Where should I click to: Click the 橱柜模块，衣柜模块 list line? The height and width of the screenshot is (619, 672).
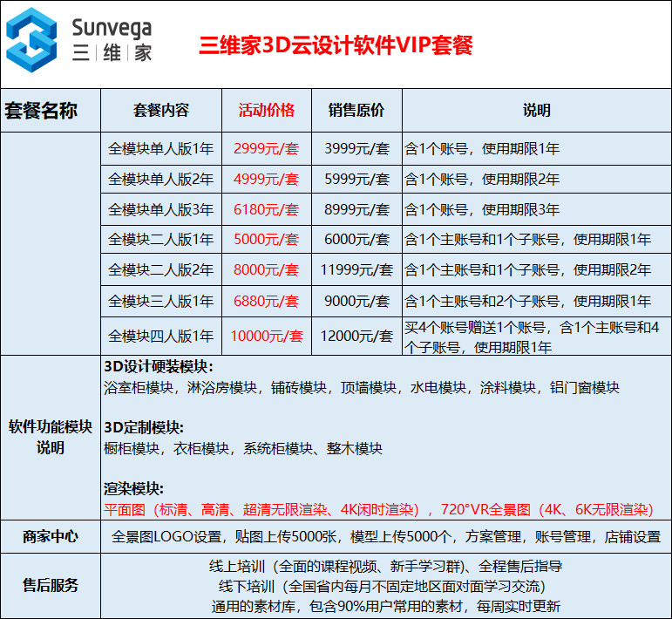pyautogui.click(x=243, y=449)
